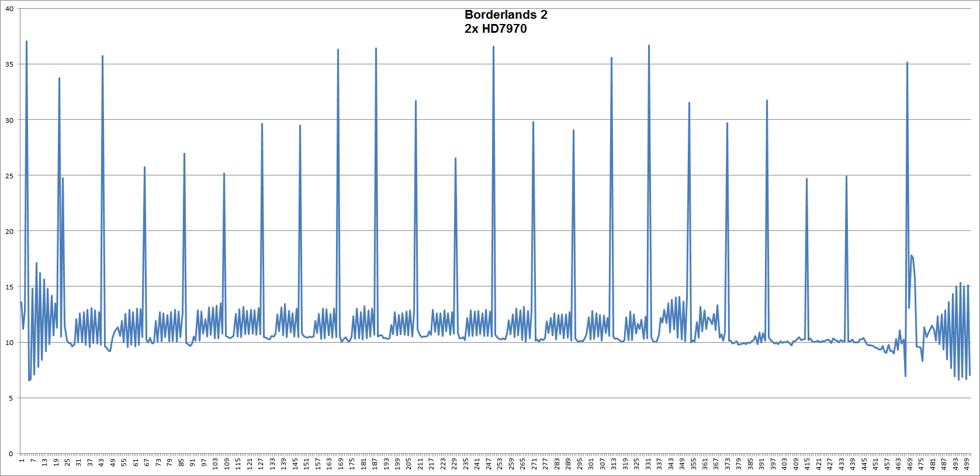980x476 pixels.
Task: Click the x-axis label 247
Action: point(489,464)
